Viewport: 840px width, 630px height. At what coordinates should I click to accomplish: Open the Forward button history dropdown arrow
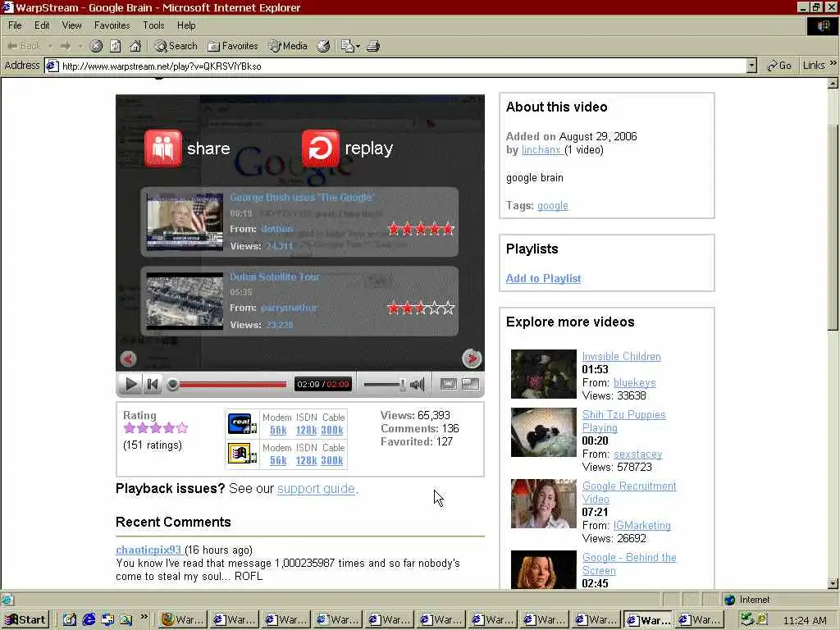(x=80, y=46)
